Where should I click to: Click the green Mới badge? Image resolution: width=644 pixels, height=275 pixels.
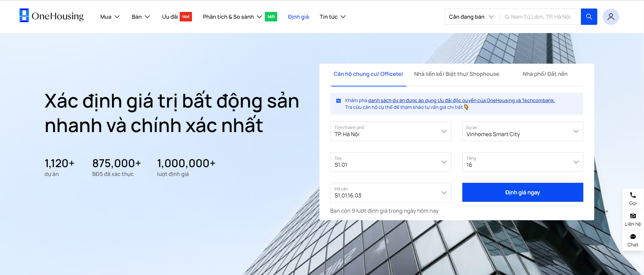[271, 17]
